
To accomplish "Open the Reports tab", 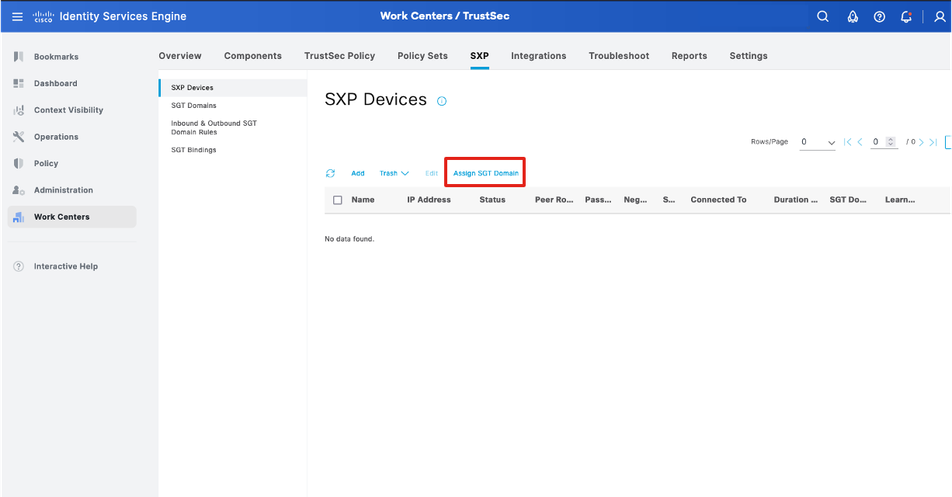I will click(689, 56).
